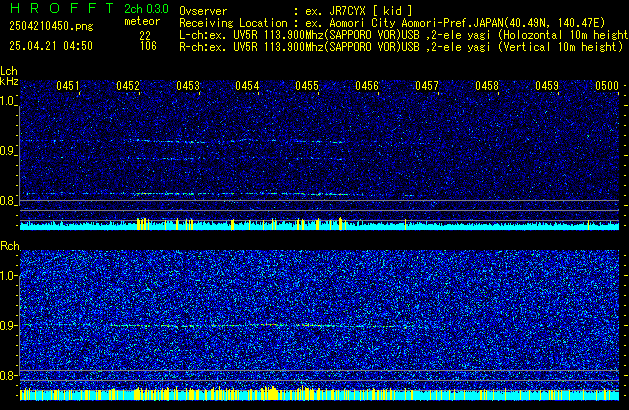Image resolution: width=629 pixels, height=410 pixels.
Task: Click the file name "2504210450.png"
Action: pyautogui.click(x=51, y=26)
